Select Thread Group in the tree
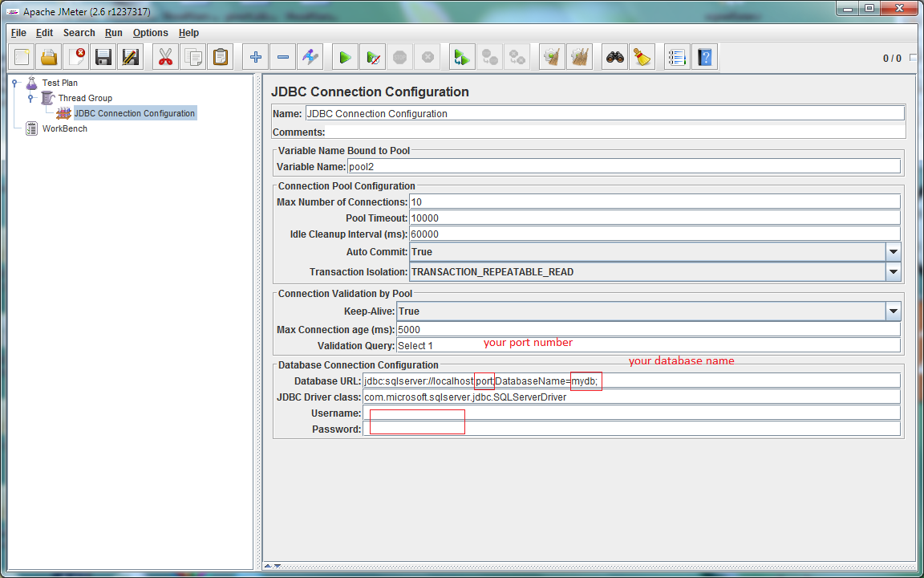Viewport: 924px width, 578px height. 85,98
